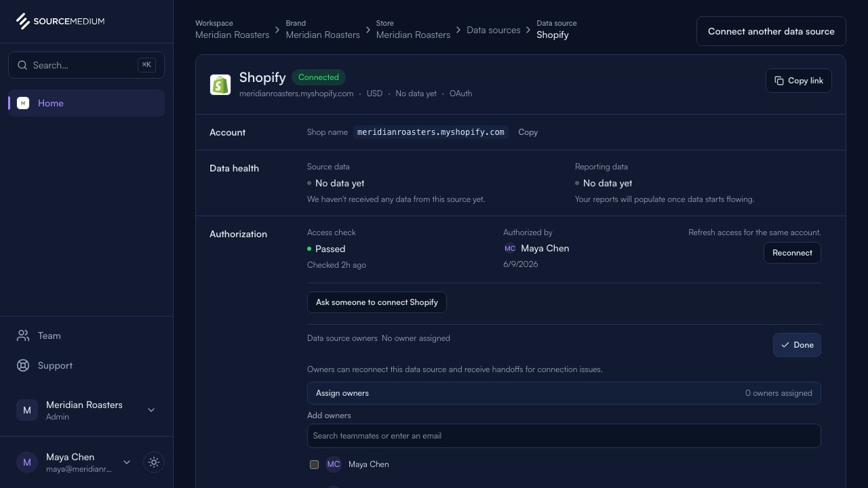Go to Store Meridian Roasters breadcrumb
868x488 pixels.
click(x=413, y=29)
